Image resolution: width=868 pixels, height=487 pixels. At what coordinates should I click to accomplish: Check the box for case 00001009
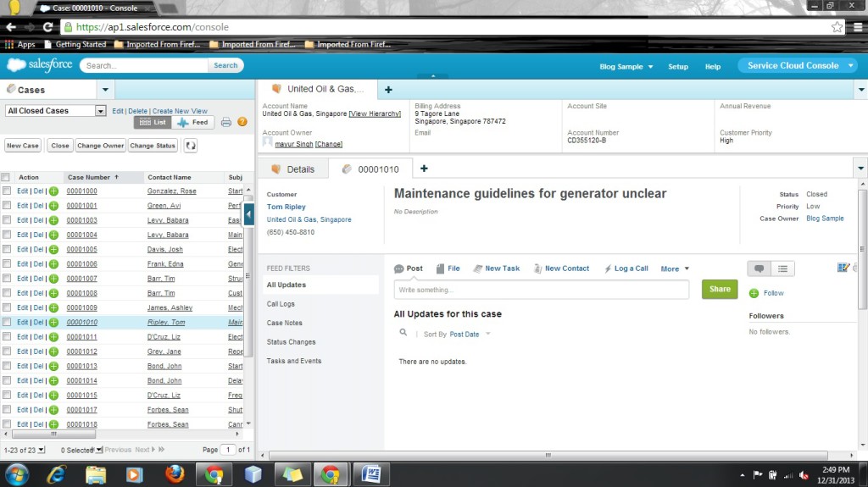7,307
